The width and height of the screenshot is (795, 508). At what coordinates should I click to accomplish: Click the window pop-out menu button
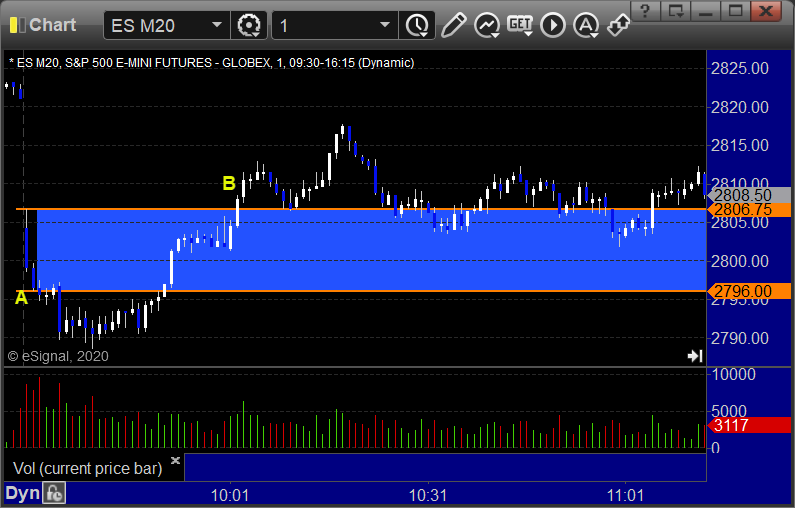click(x=676, y=11)
